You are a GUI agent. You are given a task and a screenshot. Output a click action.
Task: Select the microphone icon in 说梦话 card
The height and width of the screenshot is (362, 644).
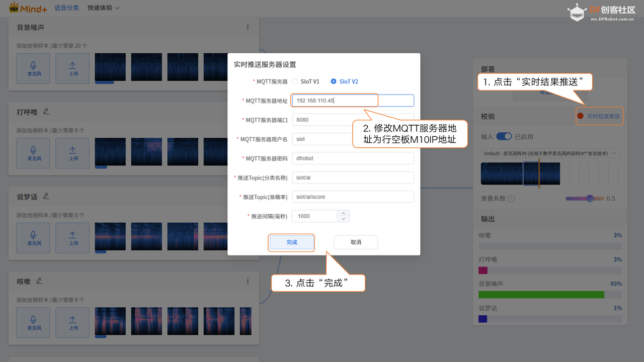click(x=33, y=237)
